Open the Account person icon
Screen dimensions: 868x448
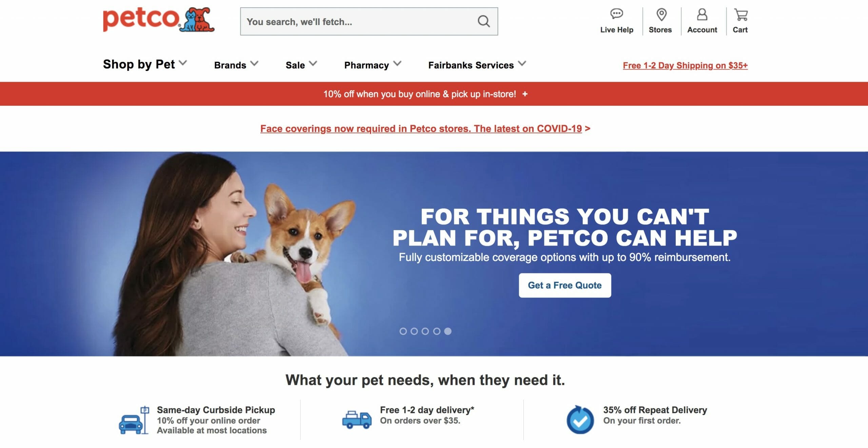coord(702,15)
